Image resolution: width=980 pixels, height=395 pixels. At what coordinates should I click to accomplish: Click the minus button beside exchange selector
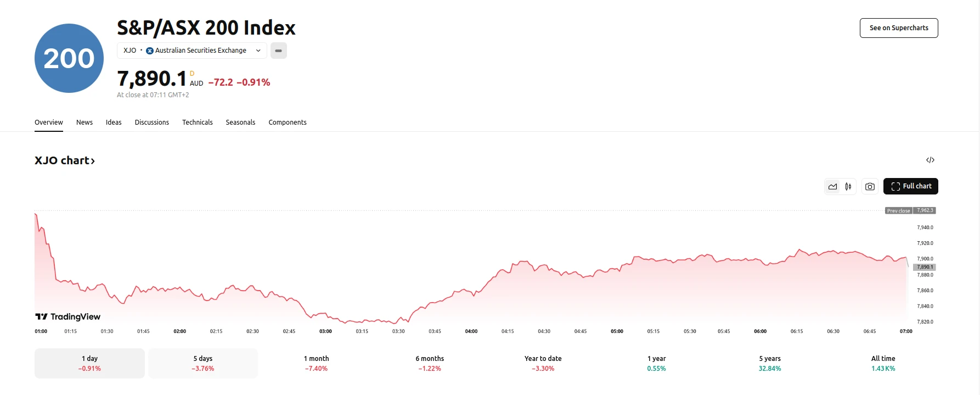pos(279,51)
